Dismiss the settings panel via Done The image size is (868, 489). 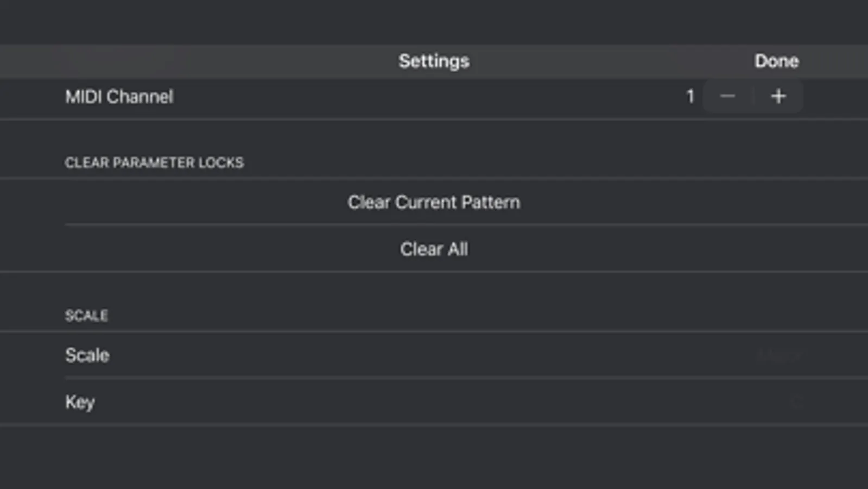[x=776, y=61]
